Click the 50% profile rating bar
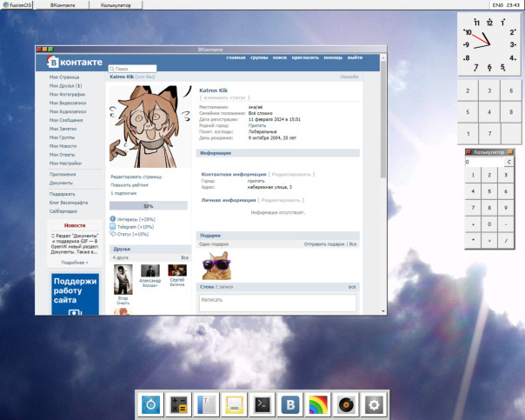The image size is (525, 420). (x=149, y=206)
